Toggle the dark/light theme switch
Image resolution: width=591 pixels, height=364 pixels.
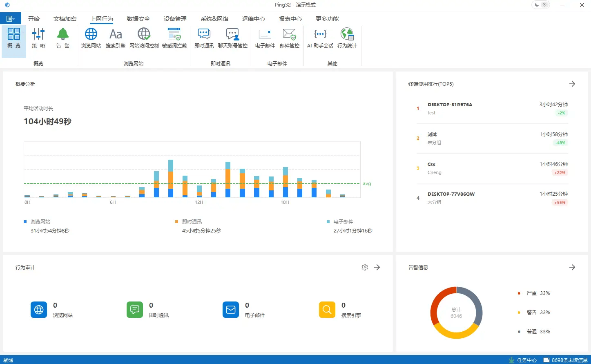pos(541,5)
